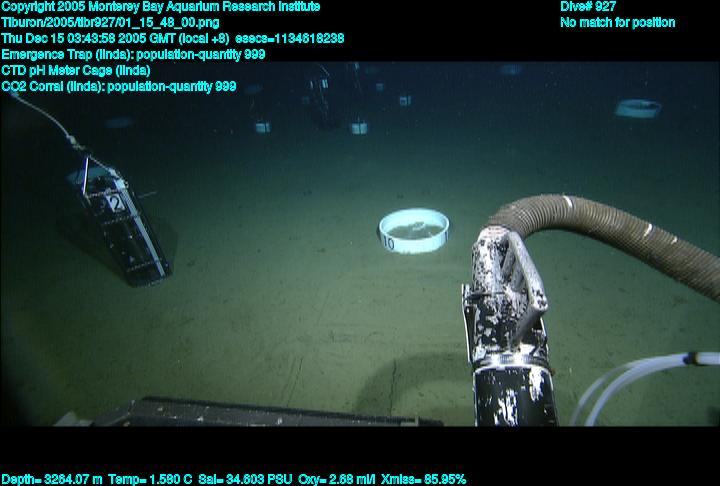Click the Depth= 3264.07 m reading
This screenshot has height=486, width=720.
[x=52, y=480]
